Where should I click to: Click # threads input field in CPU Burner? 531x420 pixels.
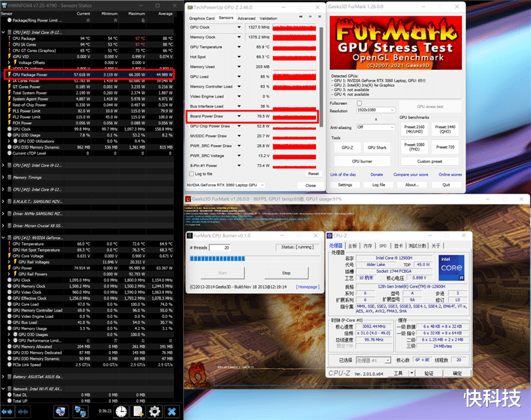220,247
